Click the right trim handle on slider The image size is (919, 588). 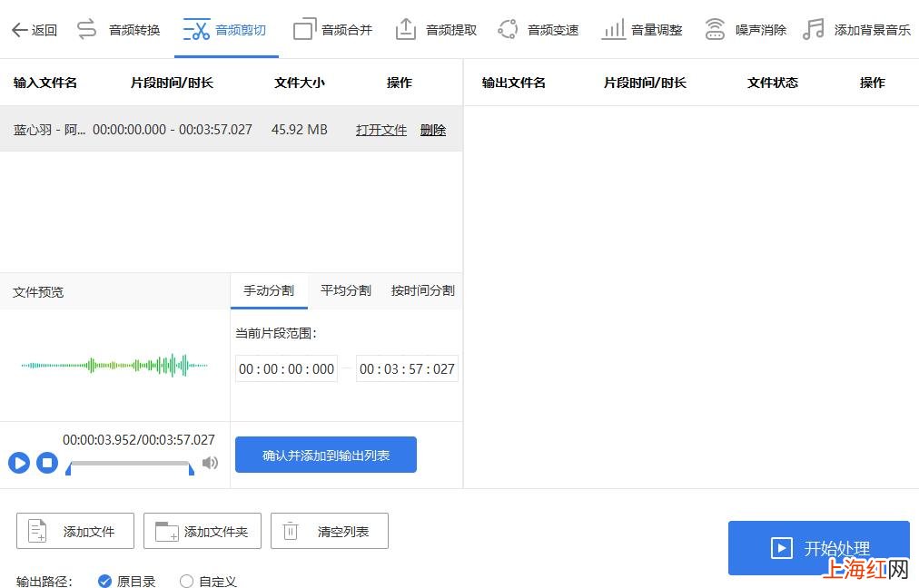coord(191,468)
